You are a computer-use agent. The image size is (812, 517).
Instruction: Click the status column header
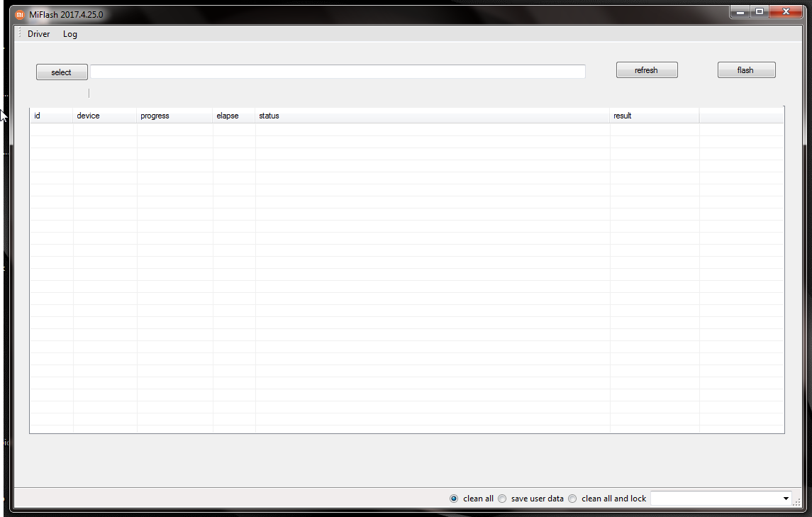(x=433, y=116)
